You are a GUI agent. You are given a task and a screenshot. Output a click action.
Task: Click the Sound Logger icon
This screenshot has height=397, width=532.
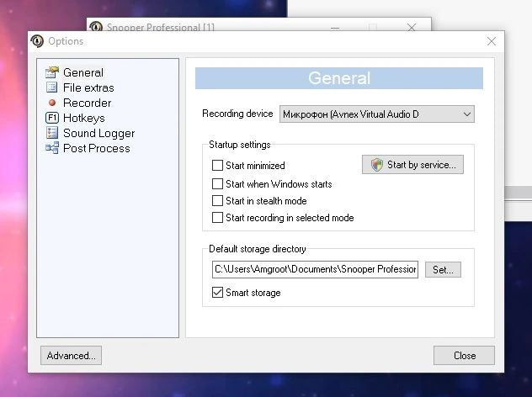pyautogui.click(x=52, y=133)
